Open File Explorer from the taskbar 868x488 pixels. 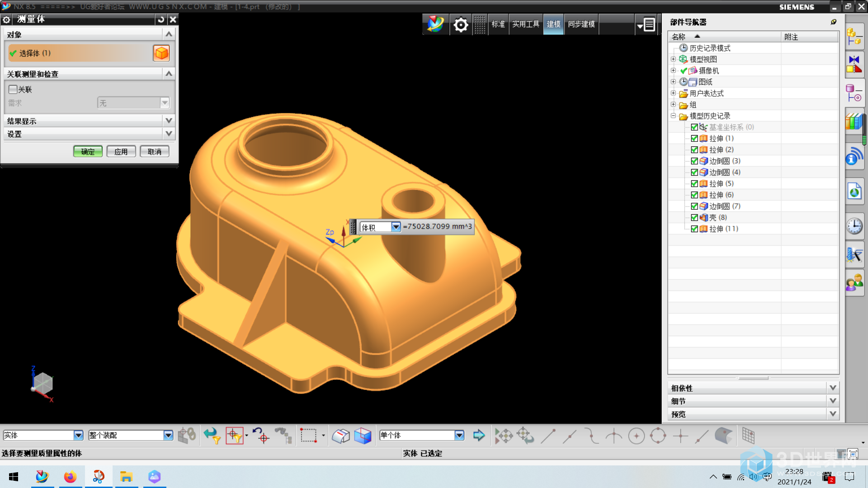coord(126,477)
